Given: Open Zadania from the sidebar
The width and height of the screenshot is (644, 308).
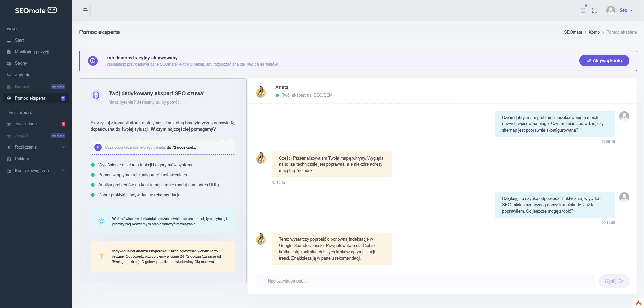Looking at the screenshot, I should (22, 75).
